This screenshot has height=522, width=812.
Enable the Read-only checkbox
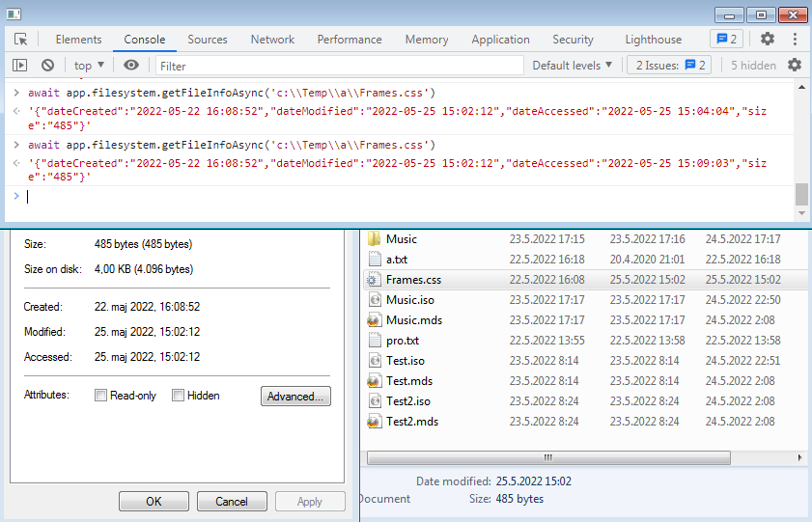point(101,396)
